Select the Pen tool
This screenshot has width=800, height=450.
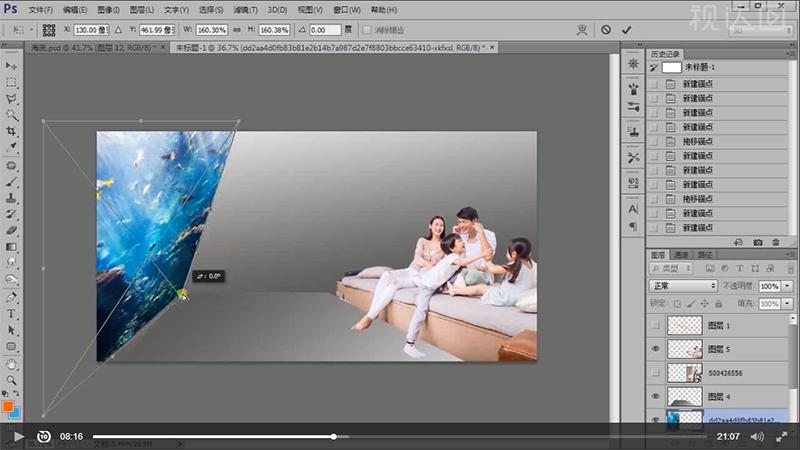point(11,297)
